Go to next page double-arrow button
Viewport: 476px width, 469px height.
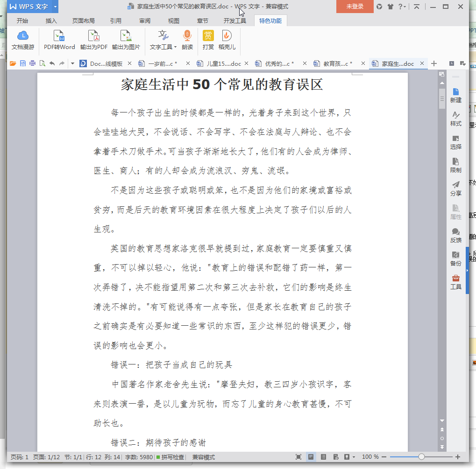(x=442, y=447)
